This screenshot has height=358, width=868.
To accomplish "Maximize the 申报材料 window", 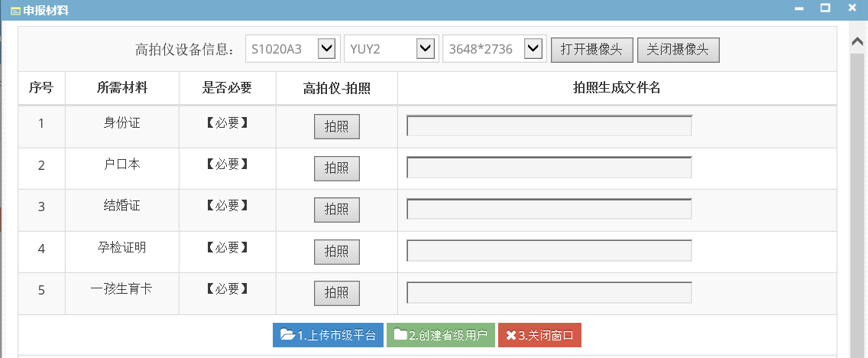I will [825, 8].
